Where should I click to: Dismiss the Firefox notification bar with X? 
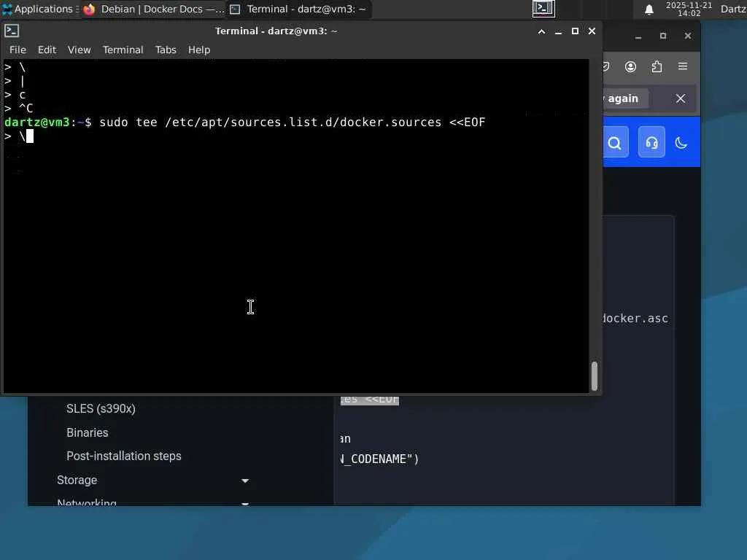pos(681,98)
